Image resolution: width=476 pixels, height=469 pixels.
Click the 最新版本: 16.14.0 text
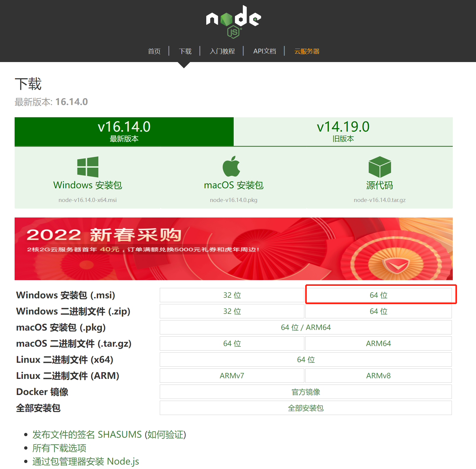click(51, 102)
